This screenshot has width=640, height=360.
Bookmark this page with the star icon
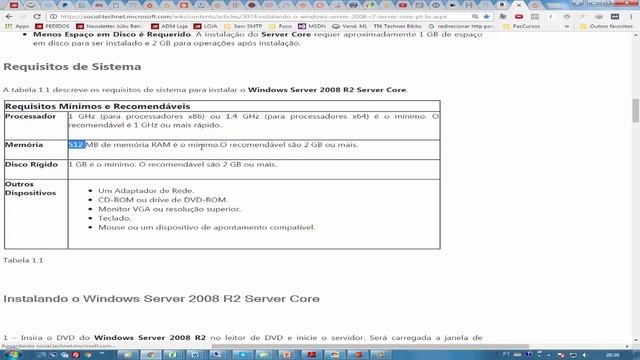click(487, 17)
